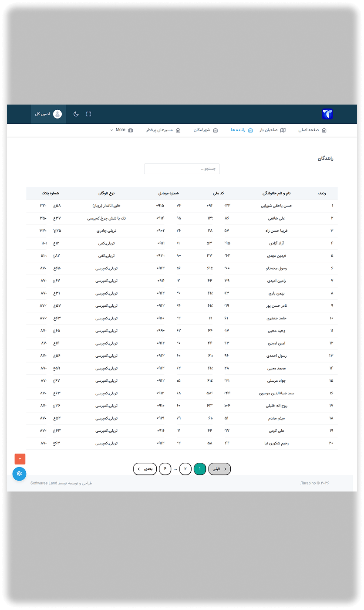Image resolution: width=364 pixels, height=610 pixels.
Task: Go to صفحه اصلی home page
Action: (x=312, y=130)
